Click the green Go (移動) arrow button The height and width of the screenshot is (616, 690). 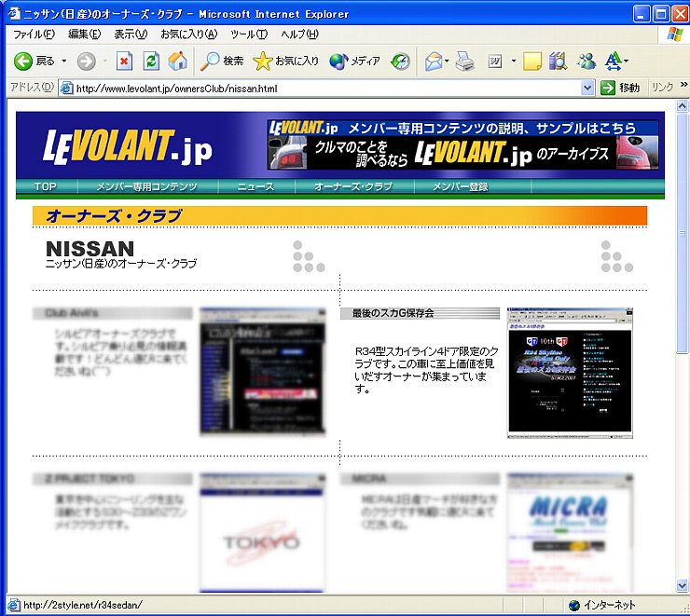click(620, 88)
